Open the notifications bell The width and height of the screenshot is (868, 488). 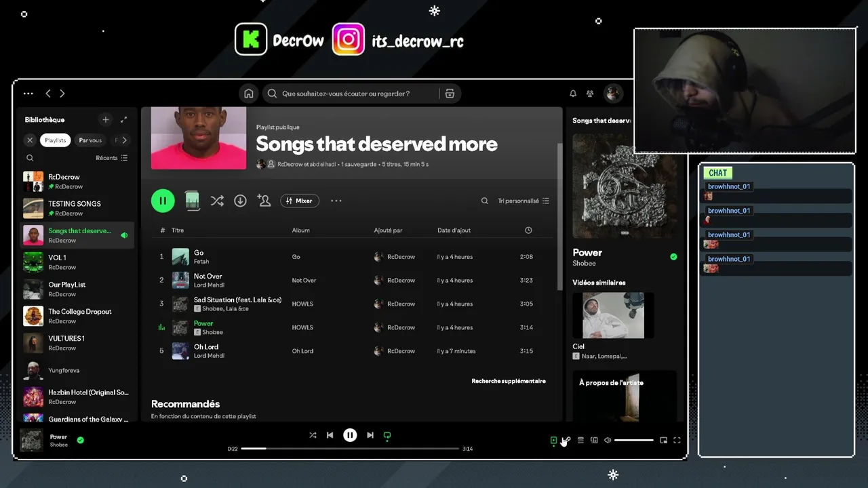click(x=573, y=94)
